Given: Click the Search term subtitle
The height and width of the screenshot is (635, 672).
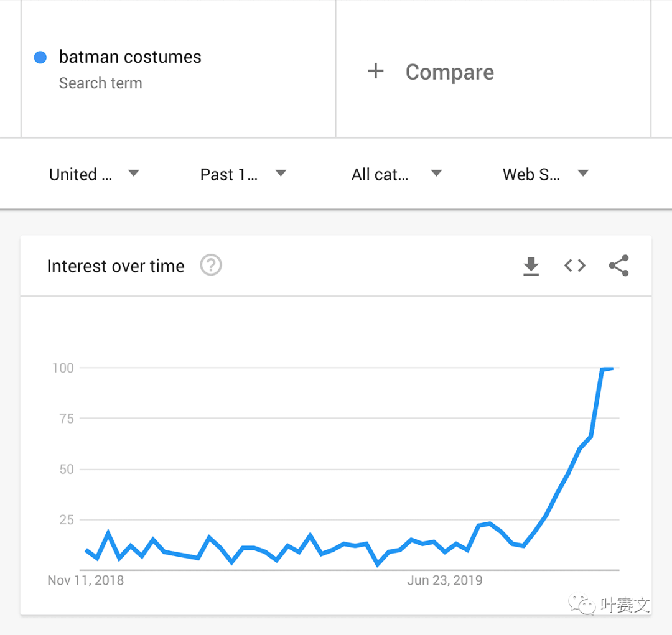Looking at the screenshot, I should tap(100, 83).
